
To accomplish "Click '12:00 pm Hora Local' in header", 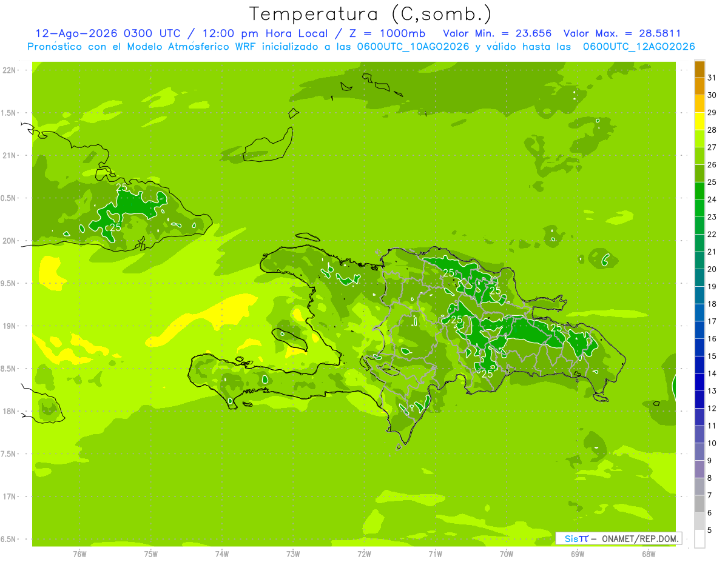I will point(264,33).
